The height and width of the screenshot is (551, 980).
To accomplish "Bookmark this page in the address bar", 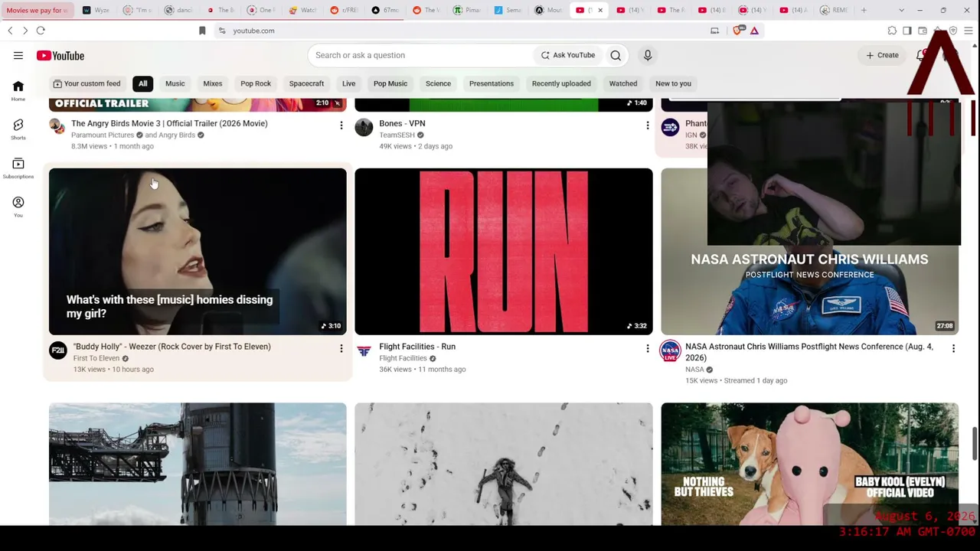I will [202, 31].
